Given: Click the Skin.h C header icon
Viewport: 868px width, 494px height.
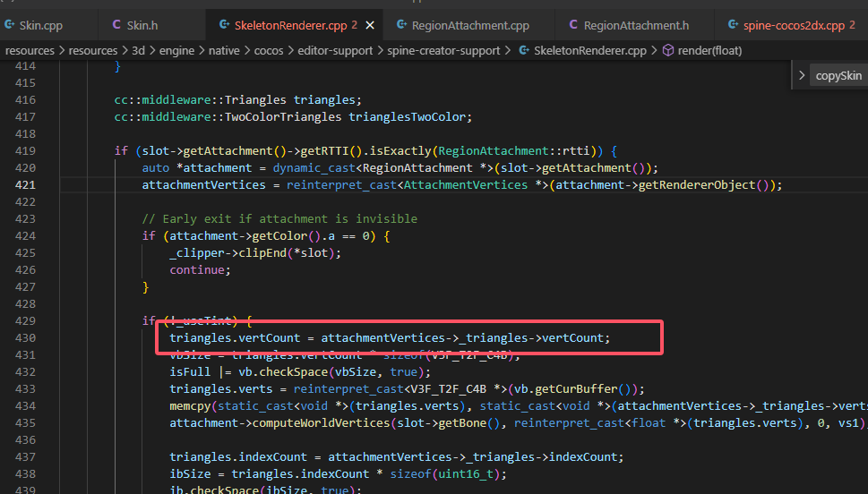Looking at the screenshot, I should pyautogui.click(x=116, y=25).
